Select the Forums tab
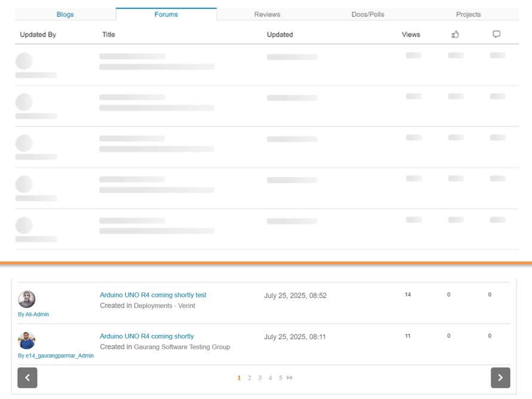532x399 pixels. coord(166,14)
